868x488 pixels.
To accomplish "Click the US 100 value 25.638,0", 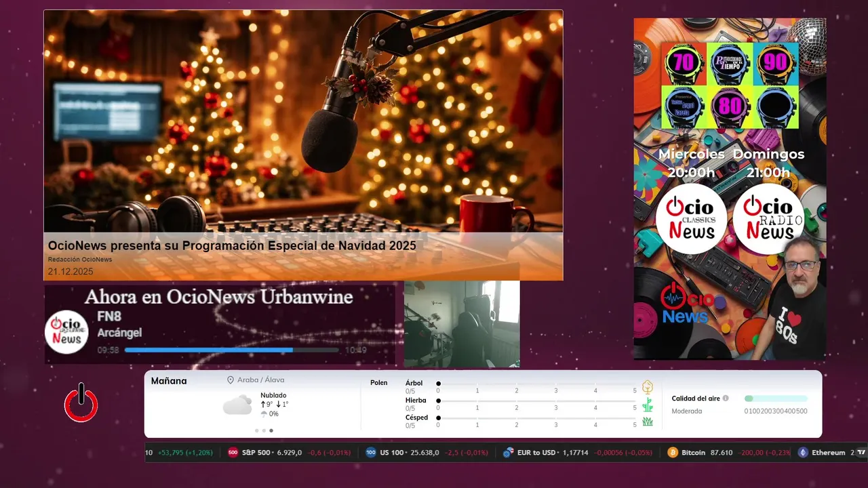I will pos(425,453).
